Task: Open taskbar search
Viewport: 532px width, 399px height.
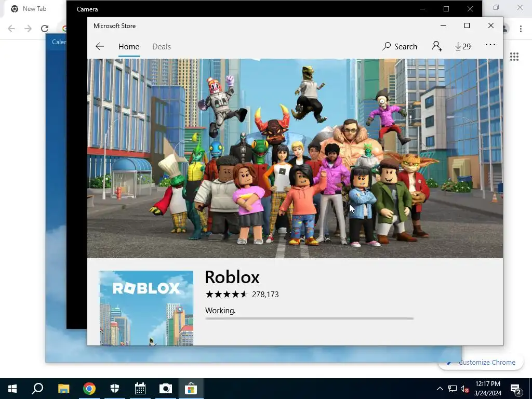Action: click(x=37, y=389)
